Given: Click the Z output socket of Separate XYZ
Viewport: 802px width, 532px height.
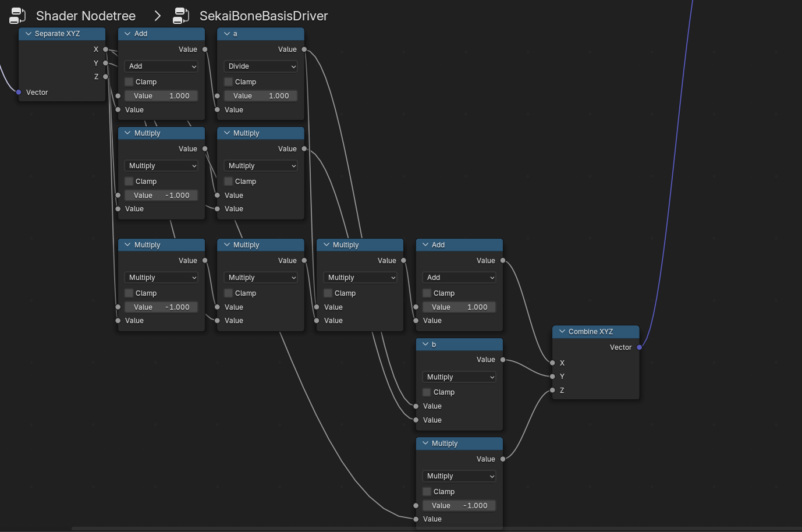Looking at the screenshot, I should pos(105,77).
